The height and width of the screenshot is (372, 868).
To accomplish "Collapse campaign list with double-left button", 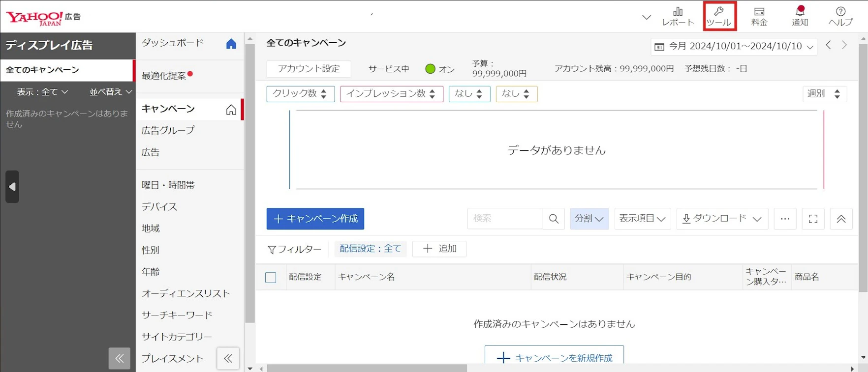I will [x=120, y=358].
